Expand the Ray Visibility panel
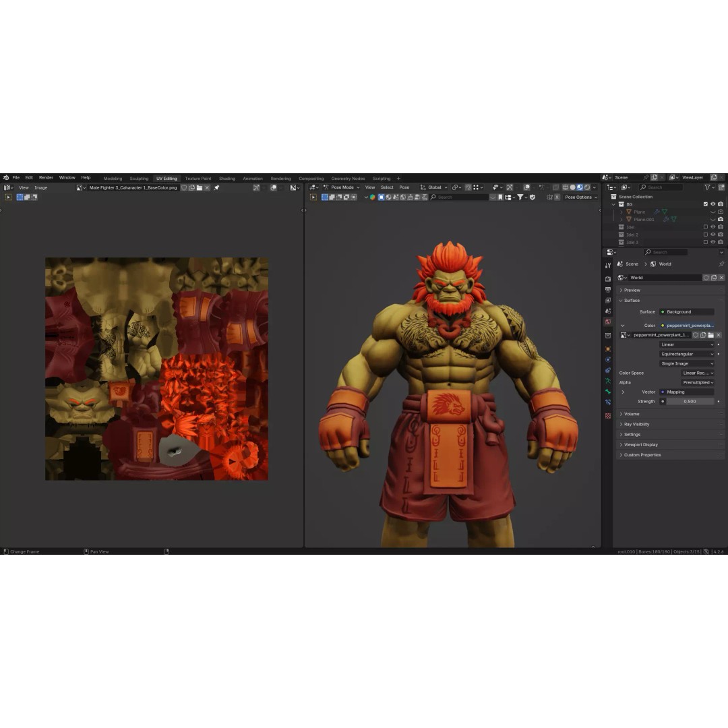Viewport: 728px width, 728px height. (x=671, y=425)
